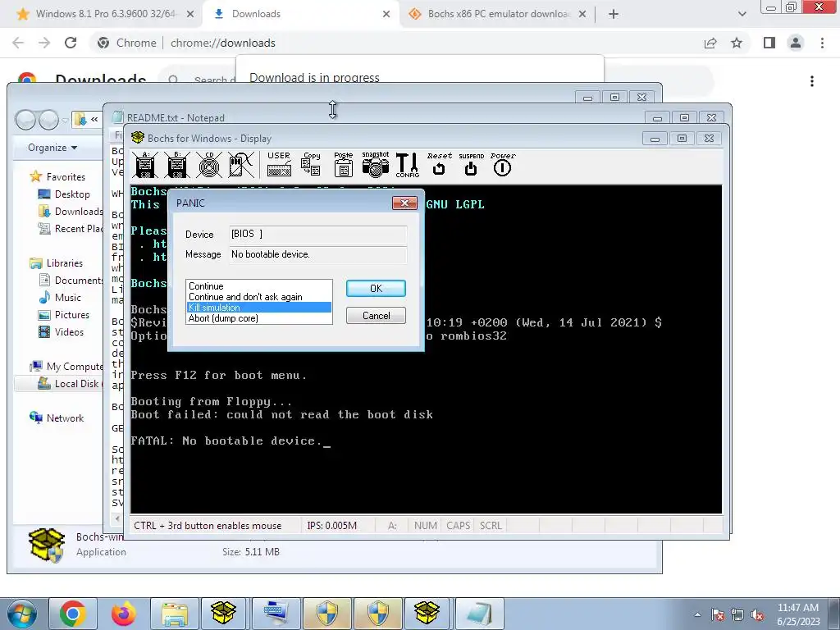840x630 pixels.
Task: Select 'Abort (dump core)' option
Action: pos(259,318)
